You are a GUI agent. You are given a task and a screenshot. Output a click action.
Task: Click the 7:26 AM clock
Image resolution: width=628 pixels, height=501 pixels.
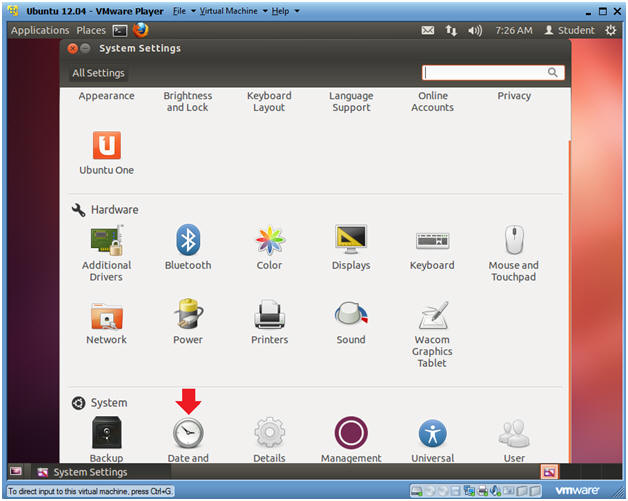click(x=514, y=30)
